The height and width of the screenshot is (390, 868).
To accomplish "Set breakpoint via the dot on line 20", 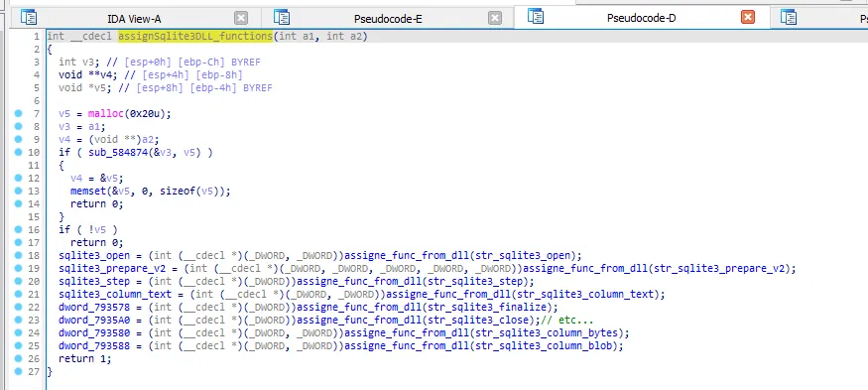I will tap(18, 281).
